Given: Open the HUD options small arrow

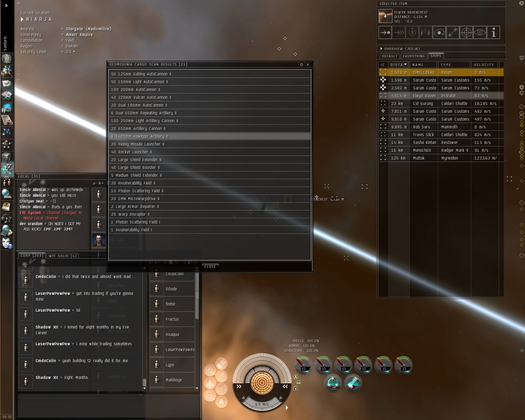Looking at the screenshot, I should [x=287, y=408].
